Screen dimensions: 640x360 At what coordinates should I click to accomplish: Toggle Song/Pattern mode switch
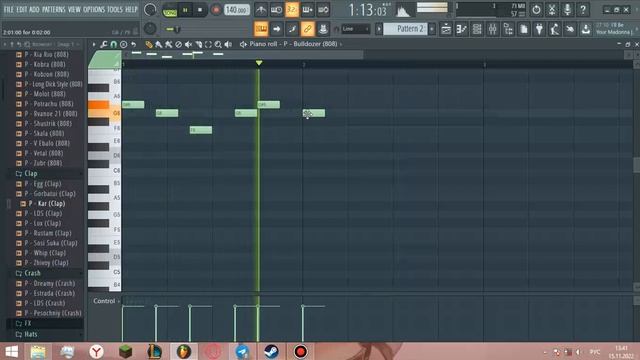[169, 10]
